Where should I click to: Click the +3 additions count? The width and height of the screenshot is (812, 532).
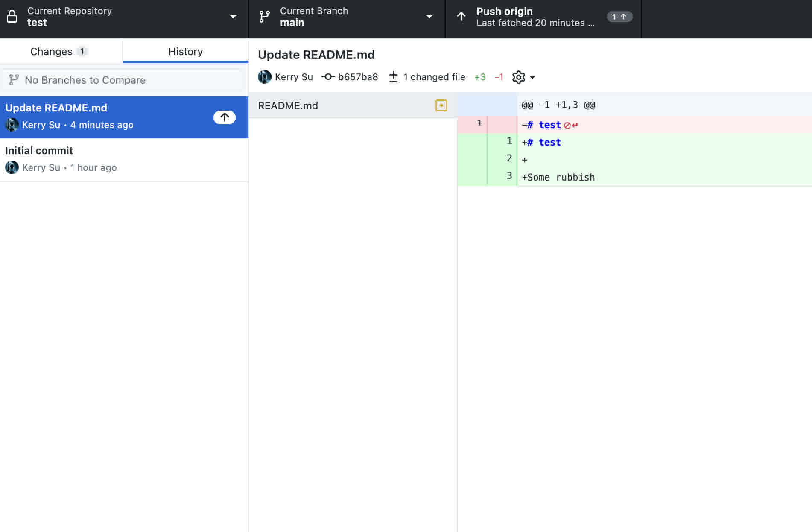point(480,77)
